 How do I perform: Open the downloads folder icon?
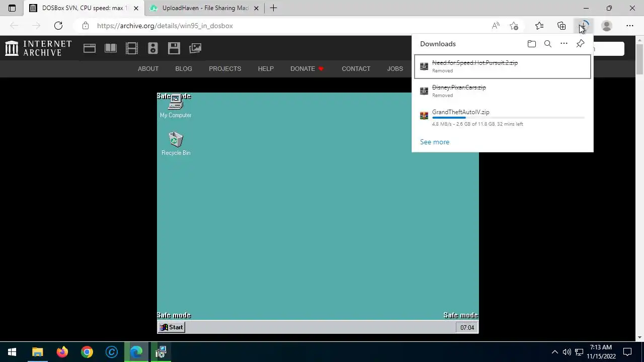point(532,44)
